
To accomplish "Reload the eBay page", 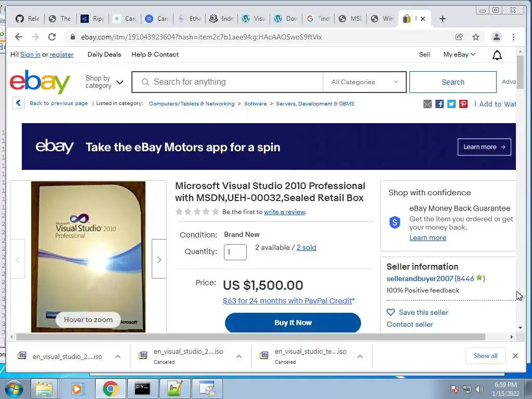I will pos(51,37).
